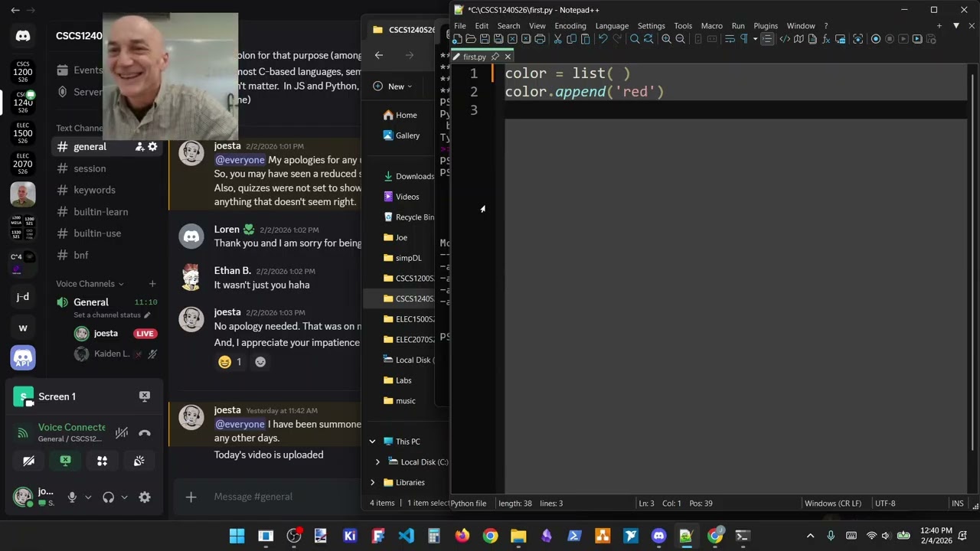Open the Plugins menu in Notepad++
The height and width of the screenshot is (551, 980).
[766, 26]
